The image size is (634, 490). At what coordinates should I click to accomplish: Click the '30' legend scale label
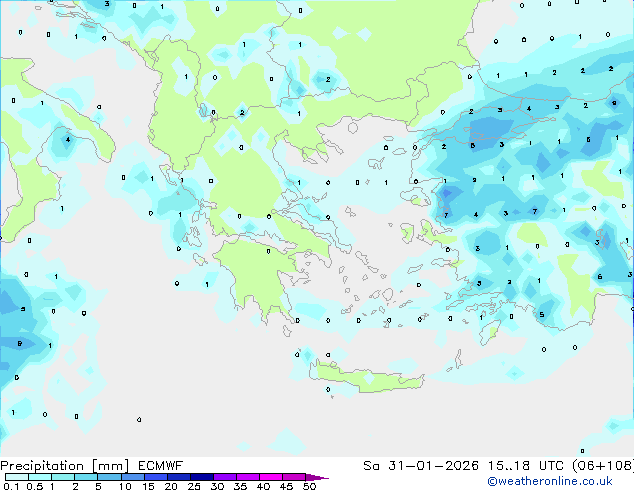[x=217, y=486]
